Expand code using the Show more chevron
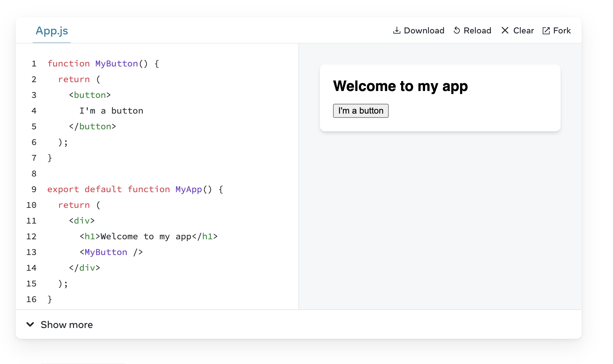613x364 pixels. click(30, 324)
